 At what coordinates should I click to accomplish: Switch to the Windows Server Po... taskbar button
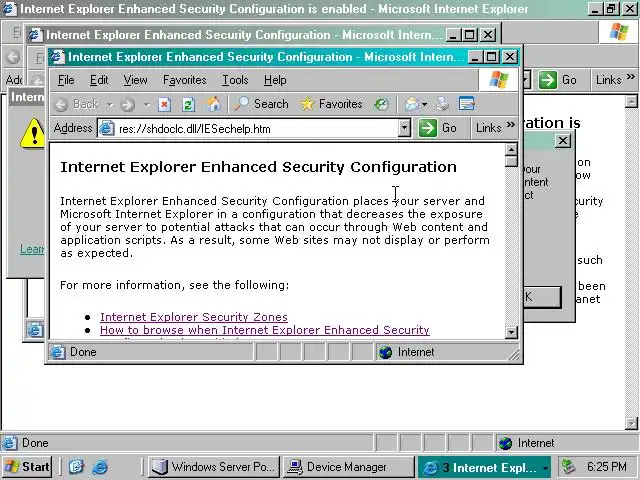(213, 467)
